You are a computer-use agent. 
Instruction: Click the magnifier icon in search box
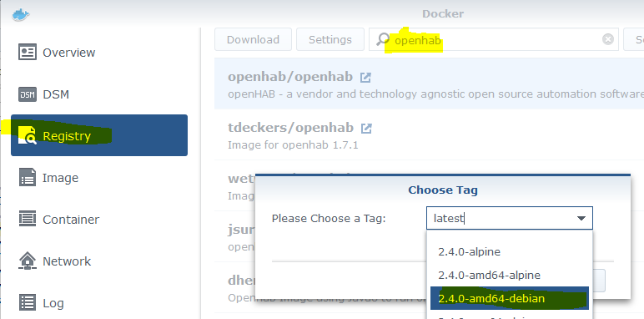pyautogui.click(x=383, y=39)
